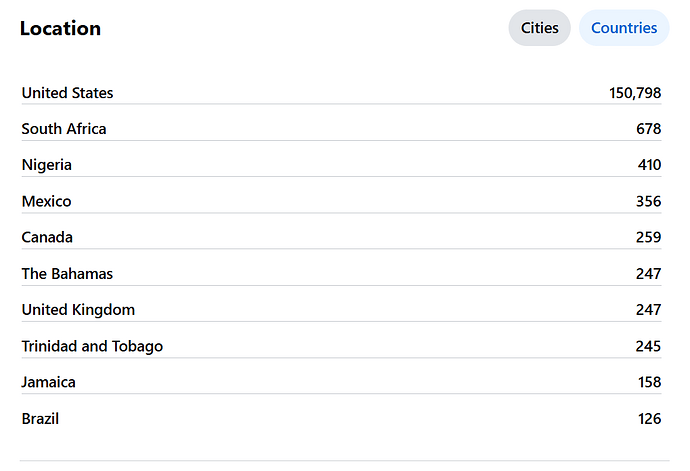Screen dimensions: 690x471
Task: Click the 259 count for Canada
Action: (x=648, y=237)
